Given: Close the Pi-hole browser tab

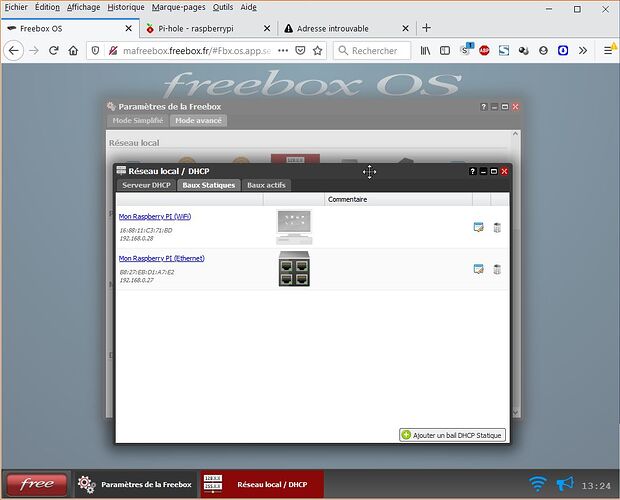Looking at the screenshot, I should 267,28.
